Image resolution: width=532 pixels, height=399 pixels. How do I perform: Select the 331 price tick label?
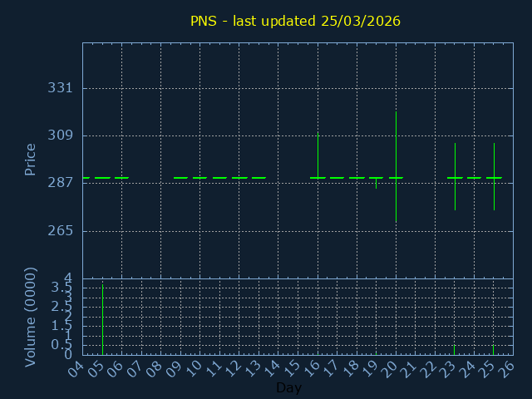(60, 88)
